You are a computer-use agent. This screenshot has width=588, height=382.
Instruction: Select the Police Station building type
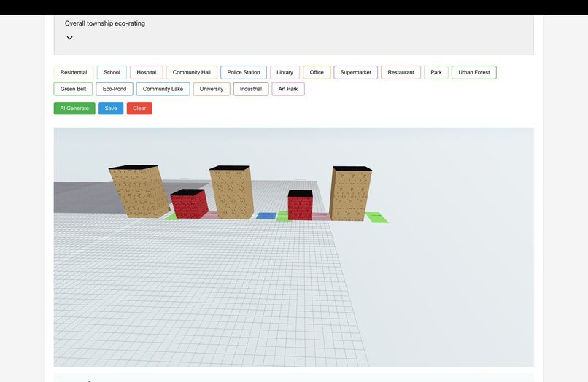click(244, 72)
